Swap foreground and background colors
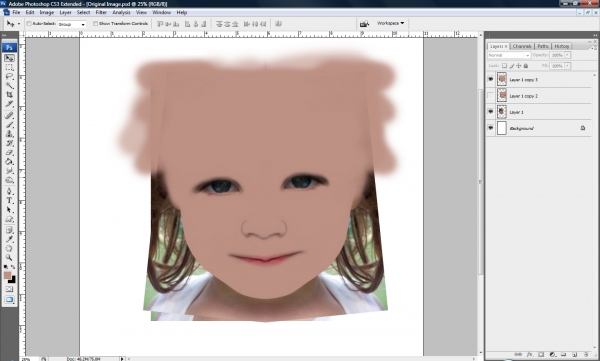Viewport: 600px width, 361px height. tap(13, 267)
